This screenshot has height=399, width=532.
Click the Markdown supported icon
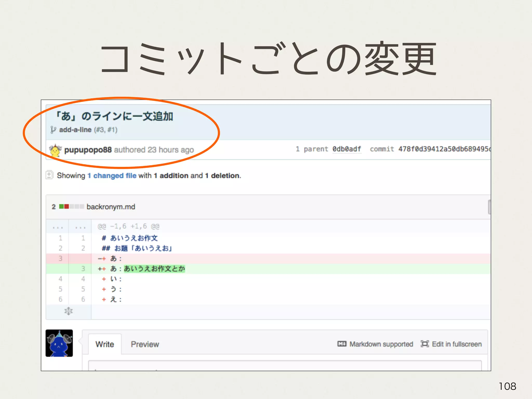[x=342, y=344]
